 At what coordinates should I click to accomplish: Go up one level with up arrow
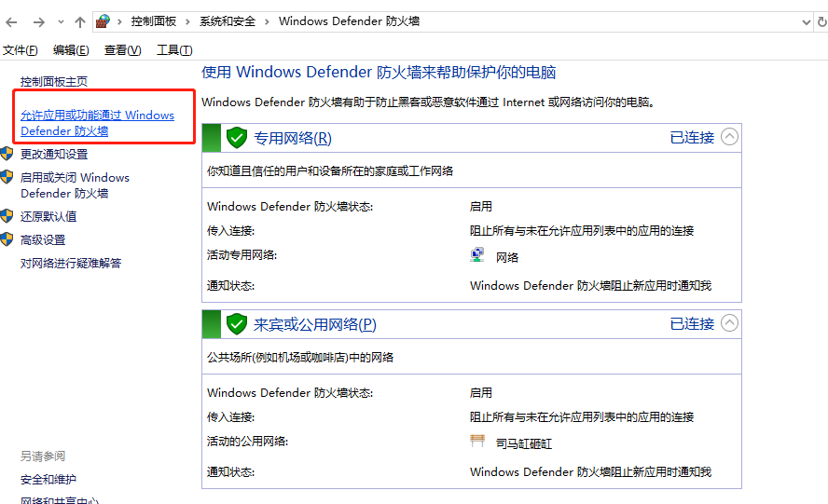click(80, 22)
